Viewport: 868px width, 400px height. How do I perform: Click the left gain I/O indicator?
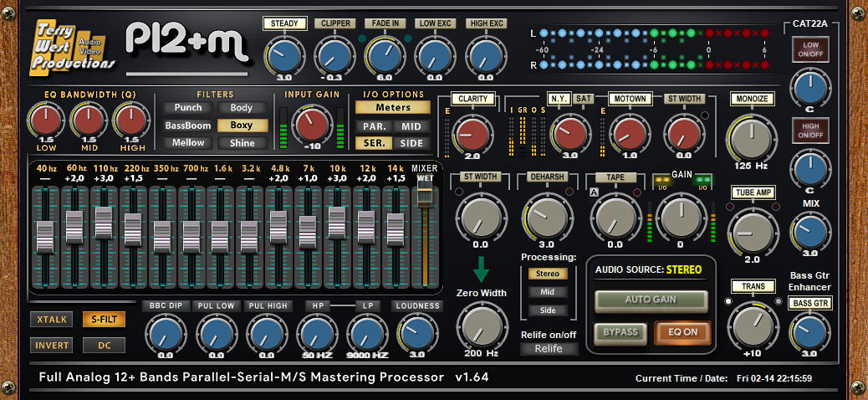pyautogui.click(x=662, y=181)
